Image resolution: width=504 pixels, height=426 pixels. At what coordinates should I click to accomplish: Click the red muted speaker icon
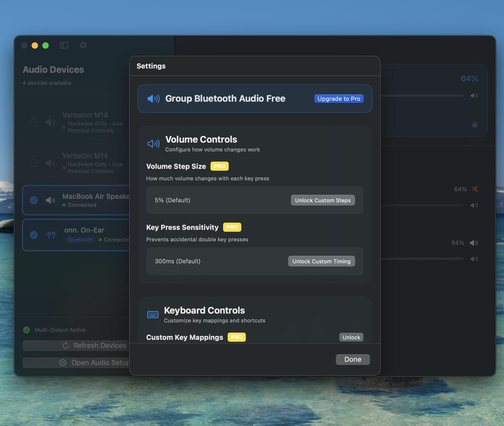(x=475, y=189)
